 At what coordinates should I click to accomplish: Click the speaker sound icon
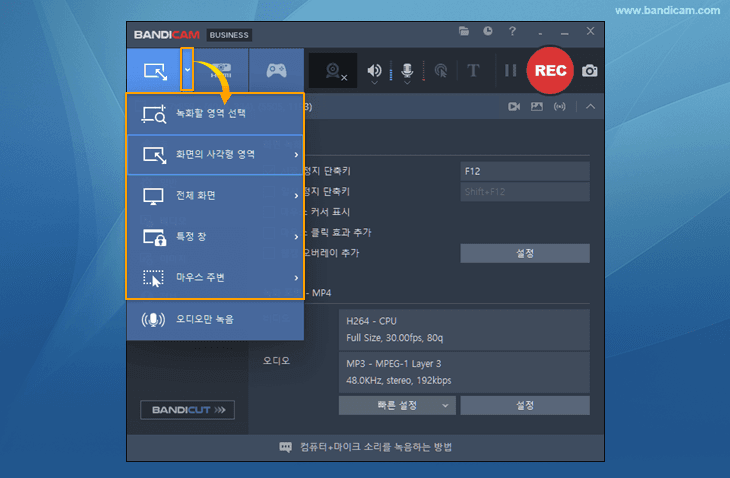[374, 70]
